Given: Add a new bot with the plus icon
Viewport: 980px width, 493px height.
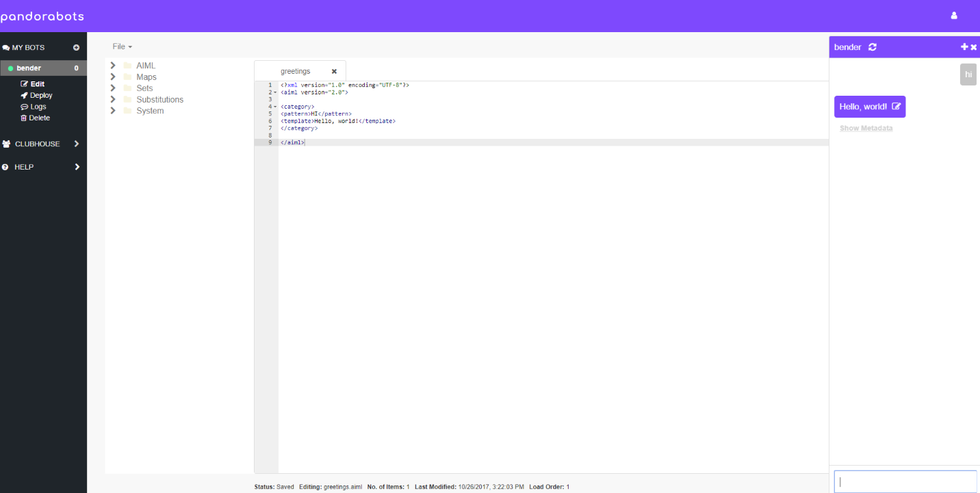Looking at the screenshot, I should point(75,46).
